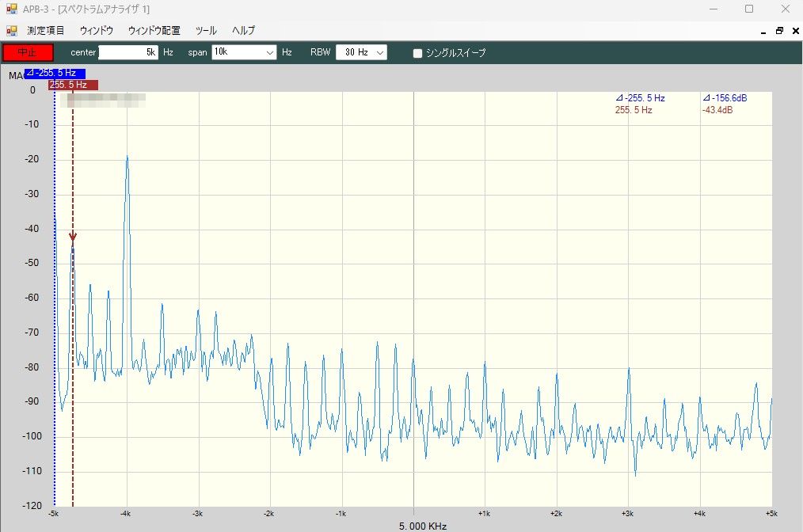The height and width of the screenshot is (532, 803).
Task: Restore the inner spectrum analyzer window
Action: pos(778,31)
